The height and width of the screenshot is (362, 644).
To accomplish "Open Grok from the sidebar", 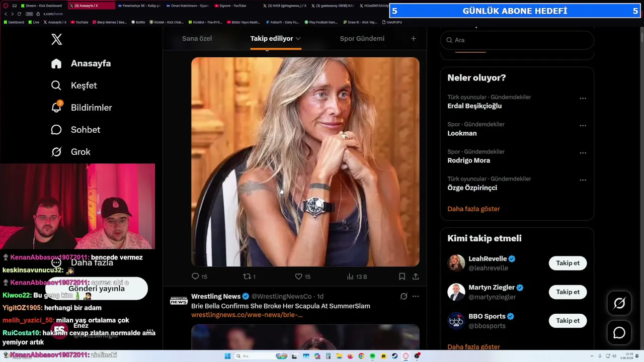I will point(70,152).
